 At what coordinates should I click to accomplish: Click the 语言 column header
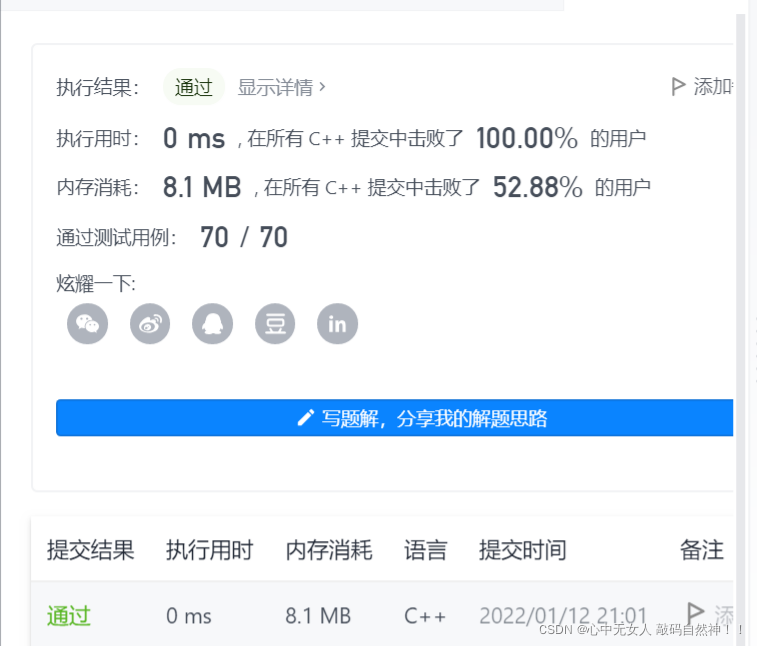click(x=425, y=550)
